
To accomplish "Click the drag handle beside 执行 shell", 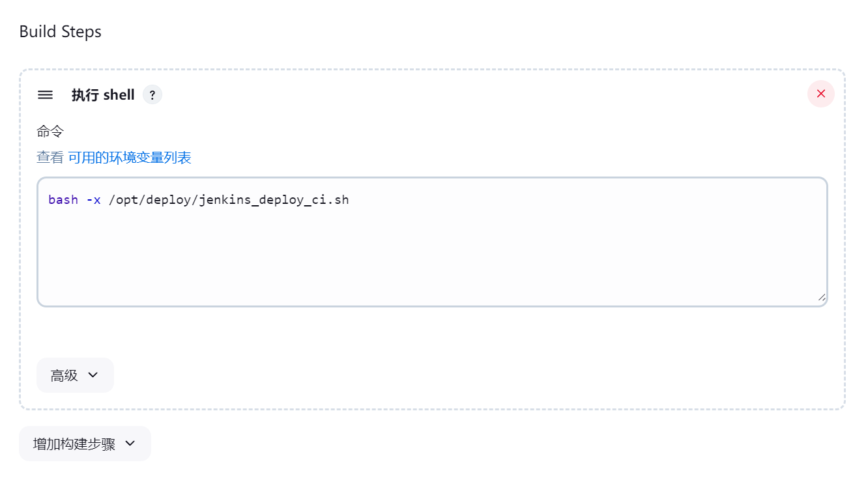I will [x=45, y=95].
